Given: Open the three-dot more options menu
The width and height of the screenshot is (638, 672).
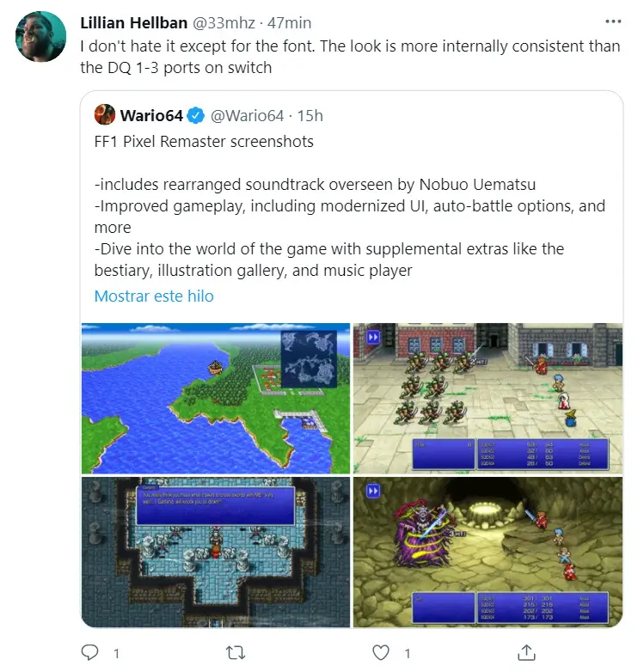Looking at the screenshot, I should [x=613, y=21].
